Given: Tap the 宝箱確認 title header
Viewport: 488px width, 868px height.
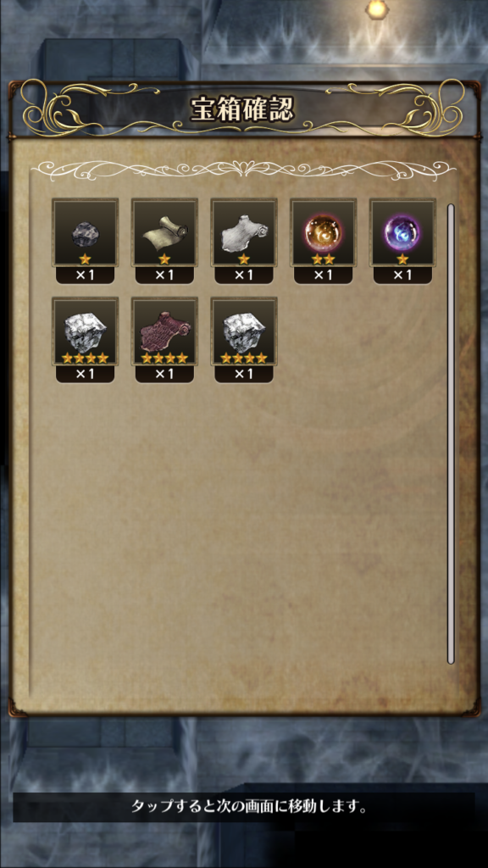Looking at the screenshot, I should point(244,109).
